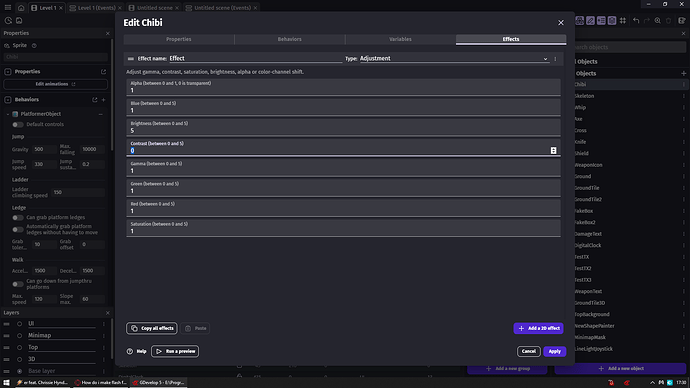Image resolution: width=690 pixels, height=388 pixels.
Task: Open the effect's three-dot options menu
Action: [x=555, y=59]
